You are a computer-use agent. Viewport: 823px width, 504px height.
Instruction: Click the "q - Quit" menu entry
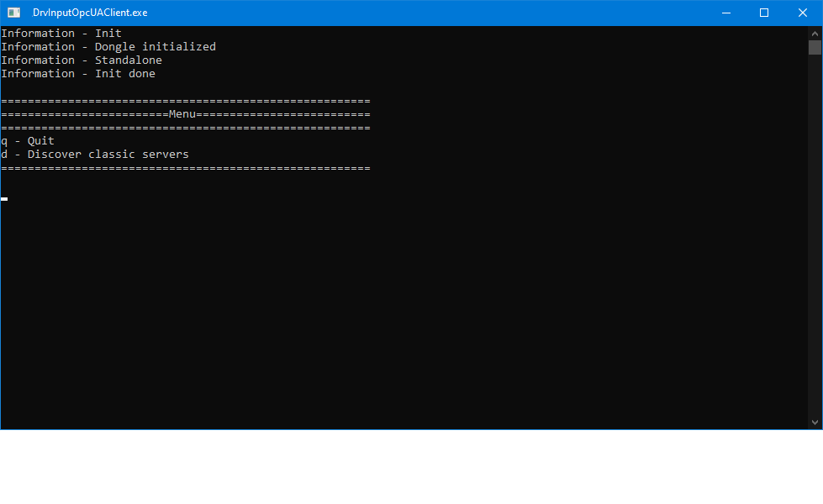tap(28, 141)
